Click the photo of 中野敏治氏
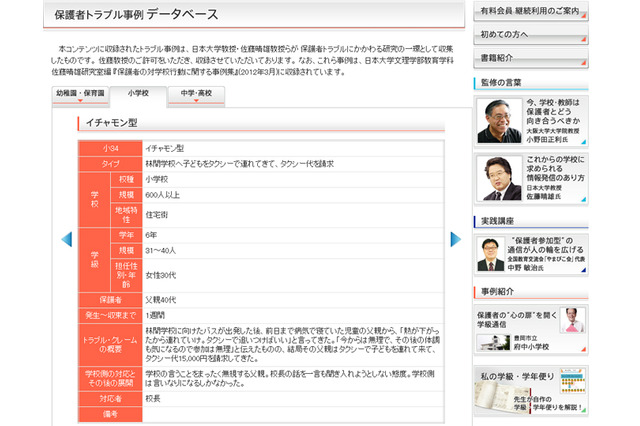The width and height of the screenshot is (640, 426). 491,255
